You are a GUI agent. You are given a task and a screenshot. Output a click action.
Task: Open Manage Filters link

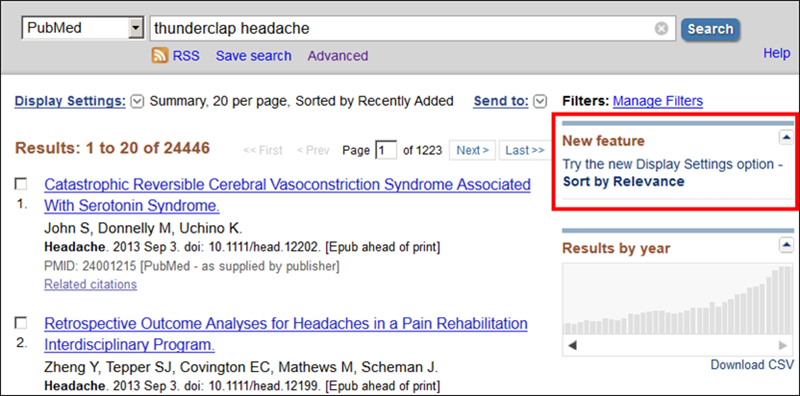point(658,102)
